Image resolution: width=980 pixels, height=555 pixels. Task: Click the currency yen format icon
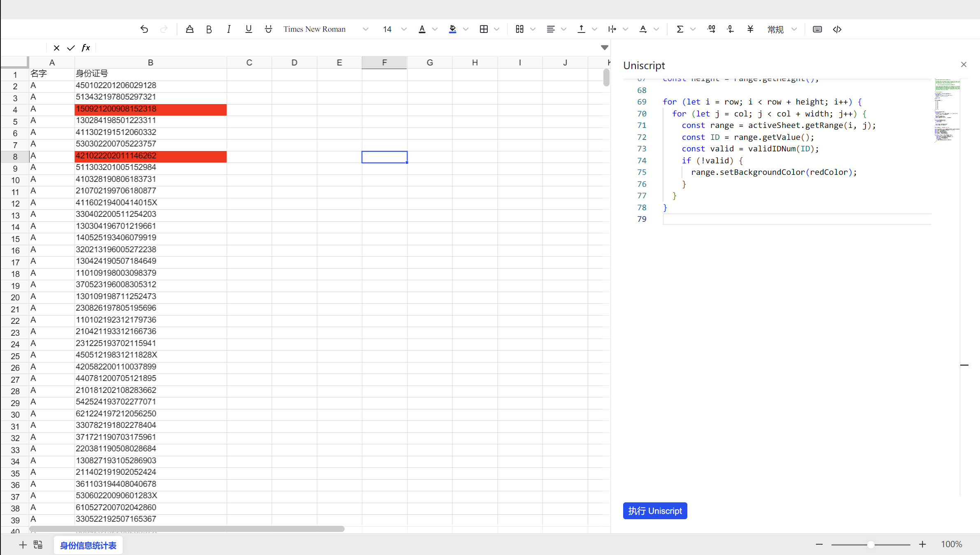click(x=750, y=29)
